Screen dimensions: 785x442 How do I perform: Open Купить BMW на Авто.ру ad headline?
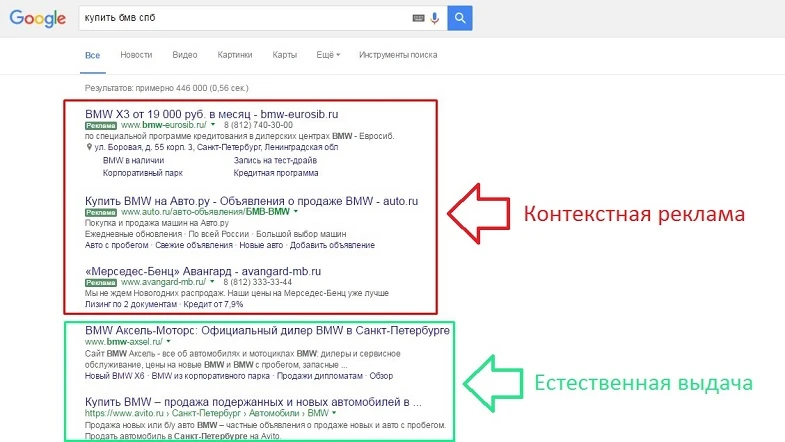pos(251,201)
